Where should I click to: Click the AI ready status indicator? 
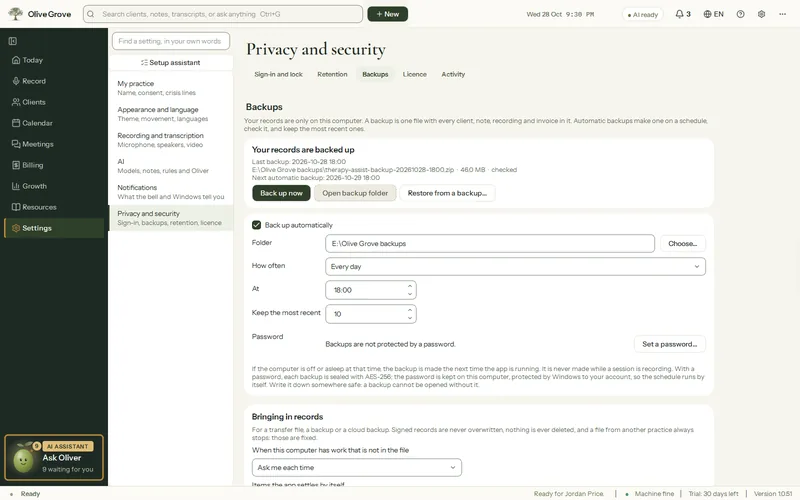coord(642,14)
